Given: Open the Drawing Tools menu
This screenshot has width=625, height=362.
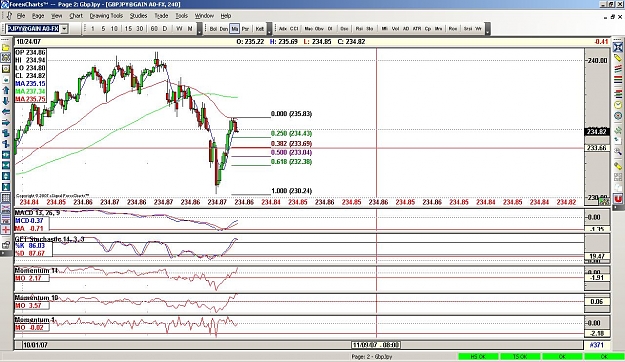Looking at the screenshot, I should coord(106,16).
